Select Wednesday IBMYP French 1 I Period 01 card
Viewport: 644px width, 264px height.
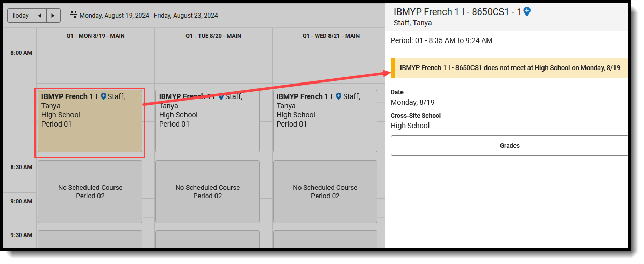click(x=325, y=121)
